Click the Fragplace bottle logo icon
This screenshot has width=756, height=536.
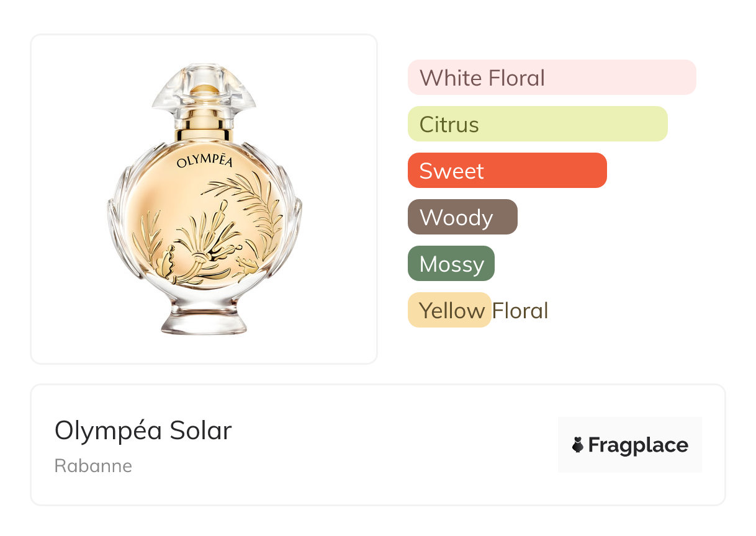pyautogui.click(x=578, y=445)
